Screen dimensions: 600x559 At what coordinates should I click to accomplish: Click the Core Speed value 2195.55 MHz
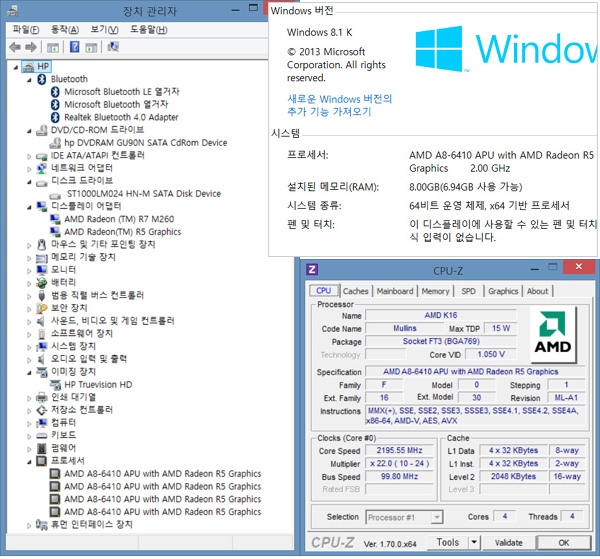tap(399, 450)
